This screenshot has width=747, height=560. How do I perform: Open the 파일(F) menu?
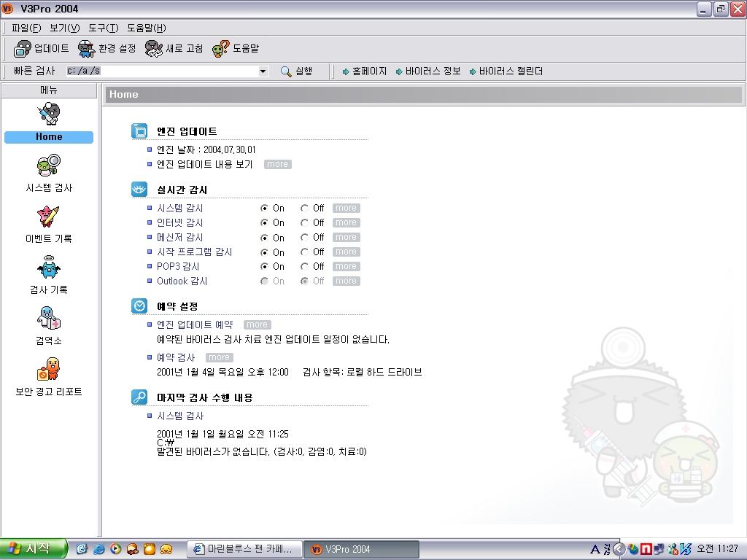(x=26, y=28)
